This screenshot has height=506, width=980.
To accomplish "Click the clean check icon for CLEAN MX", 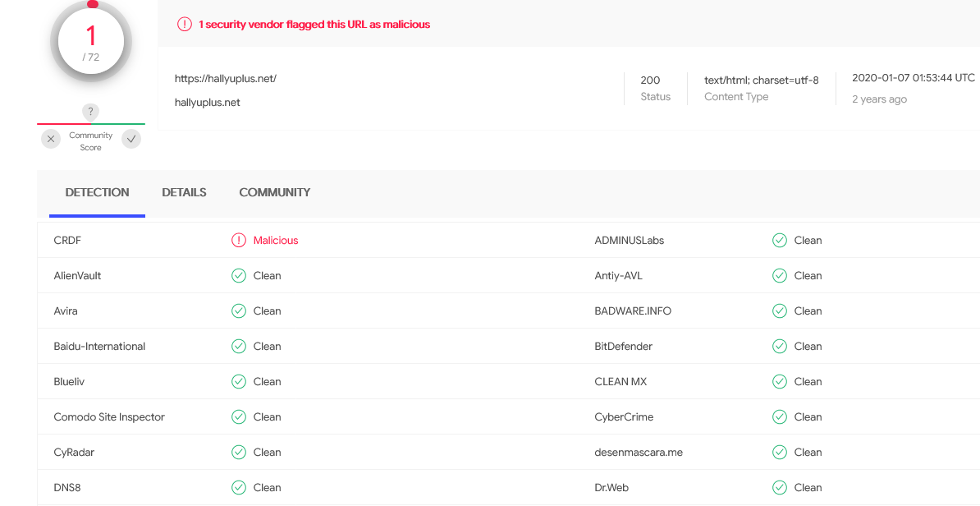I will click(x=780, y=381).
